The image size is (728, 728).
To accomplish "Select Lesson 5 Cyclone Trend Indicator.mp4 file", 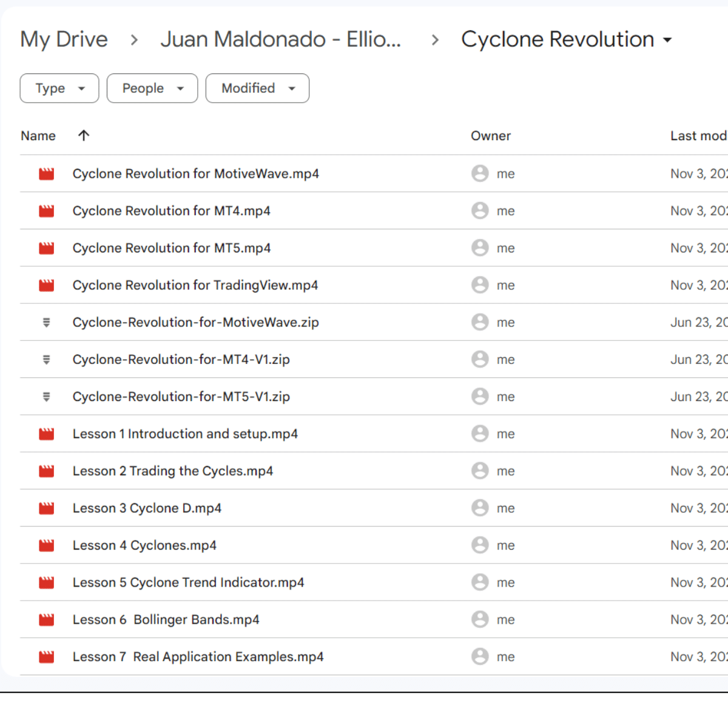I will point(188,582).
